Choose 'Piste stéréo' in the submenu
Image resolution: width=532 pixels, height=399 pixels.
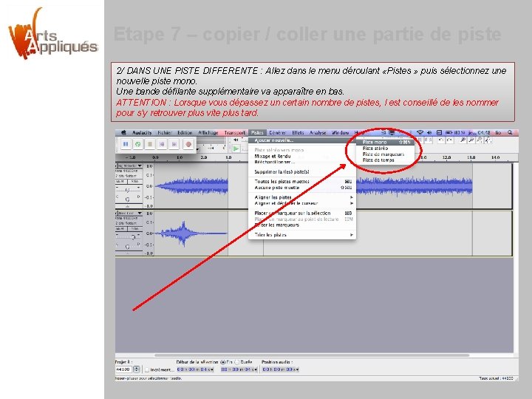pos(386,149)
